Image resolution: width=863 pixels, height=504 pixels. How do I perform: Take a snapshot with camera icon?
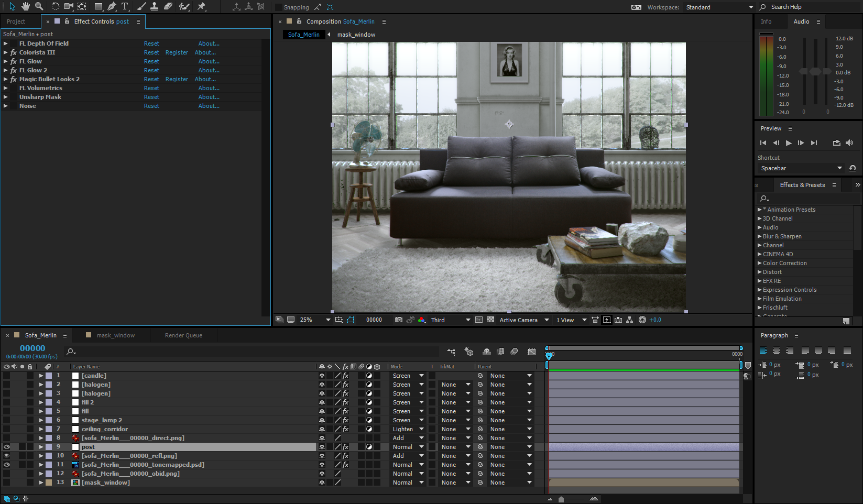pyautogui.click(x=399, y=320)
